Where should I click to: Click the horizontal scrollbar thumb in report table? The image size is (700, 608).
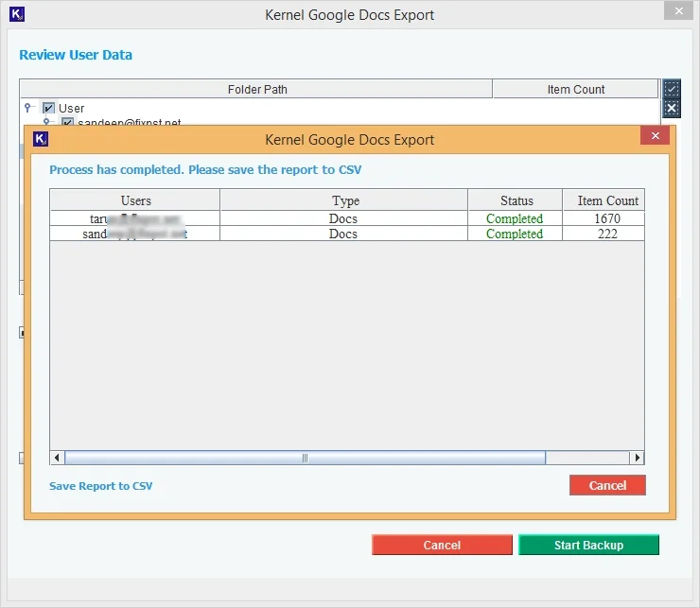(x=305, y=458)
